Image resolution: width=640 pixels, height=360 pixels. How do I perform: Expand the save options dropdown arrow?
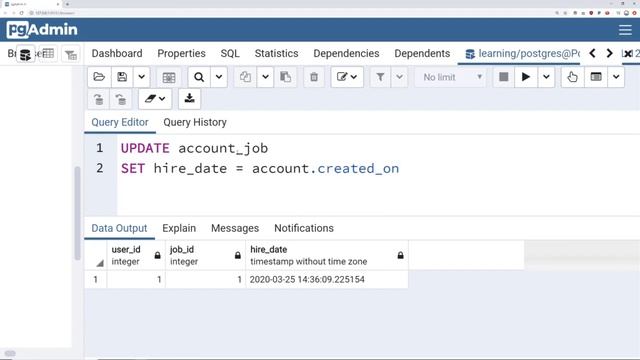coord(141,77)
